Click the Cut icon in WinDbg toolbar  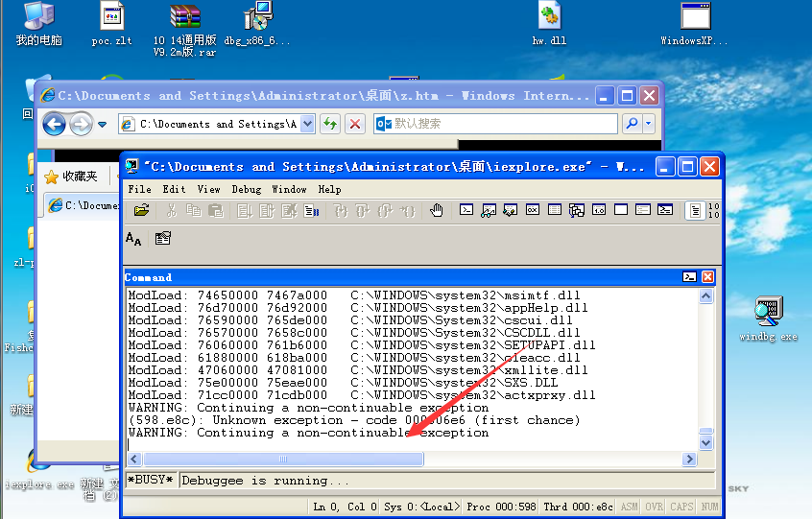(171, 210)
